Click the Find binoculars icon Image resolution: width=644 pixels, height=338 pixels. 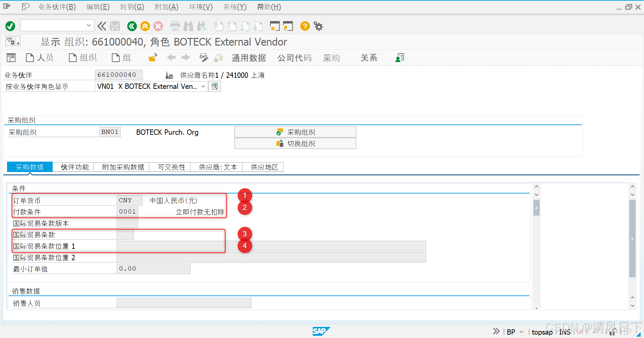coord(189,26)
